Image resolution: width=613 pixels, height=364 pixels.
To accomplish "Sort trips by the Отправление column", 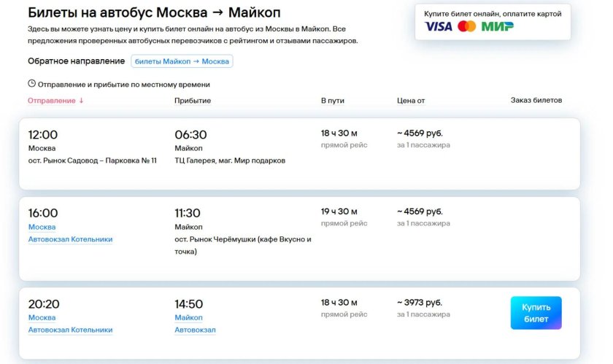I will 52,101.
